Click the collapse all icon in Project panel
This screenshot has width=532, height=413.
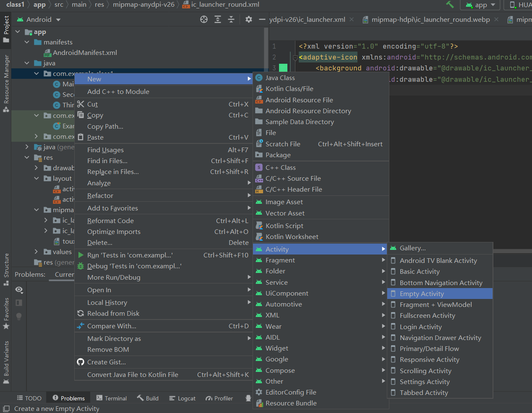coord(231,19)
